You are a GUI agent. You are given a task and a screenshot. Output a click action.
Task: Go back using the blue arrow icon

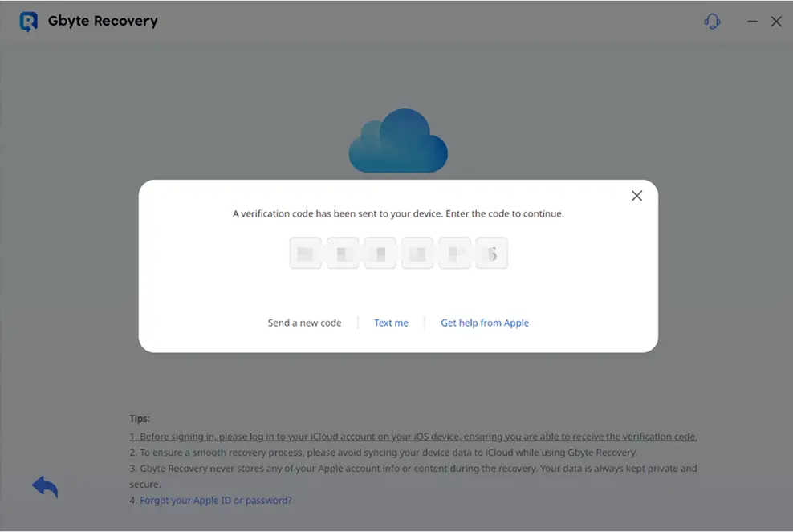click(x=45, y=486)
